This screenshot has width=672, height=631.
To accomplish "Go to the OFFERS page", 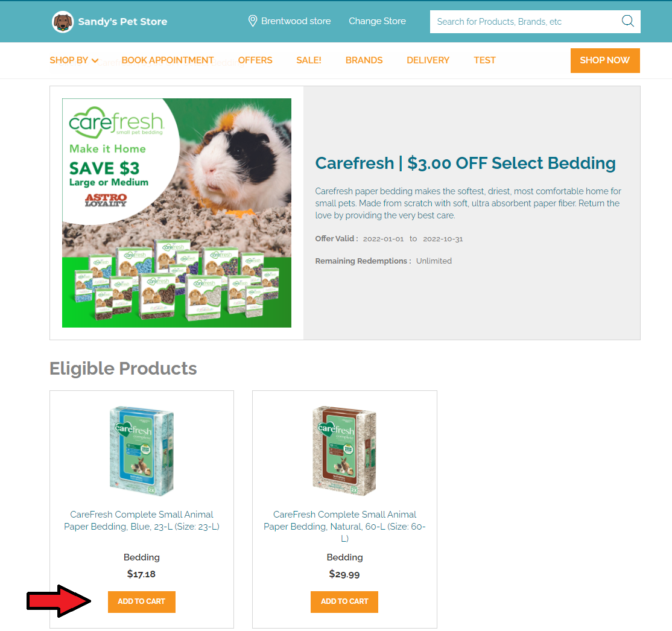I will (x=255, y=60).
